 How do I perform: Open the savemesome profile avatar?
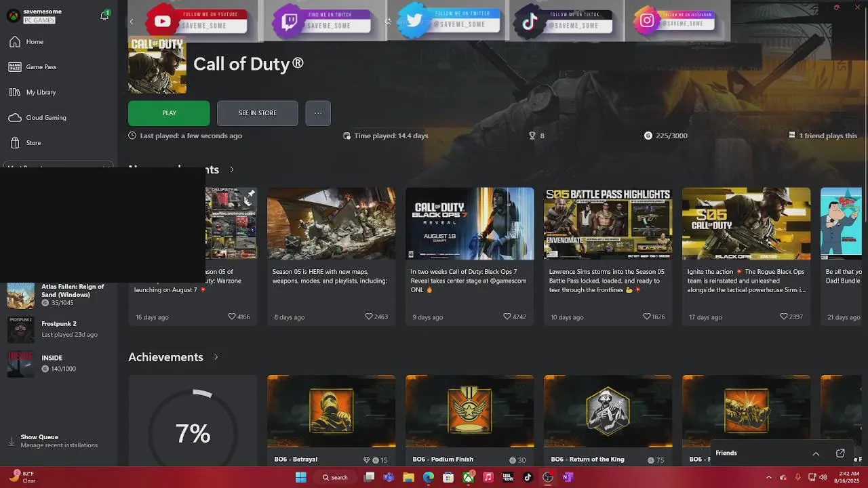pos(13,16)
